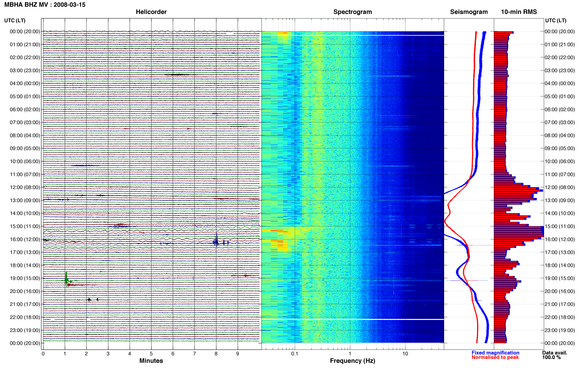588x368 pixels.
Task: Select the Spectrogram panel heading
Action: pyautogui.click(x=352, y=12)
